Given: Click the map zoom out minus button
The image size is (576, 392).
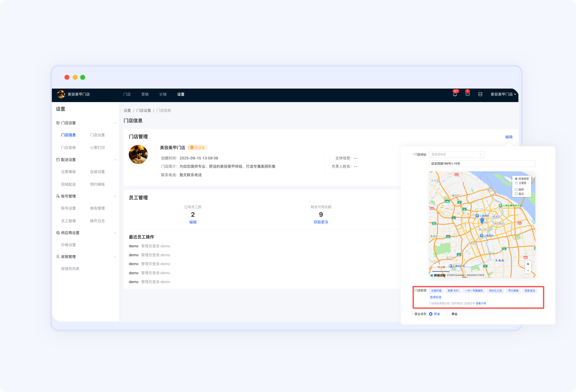Looking at the screenshot, I should pyautogui.click(x=528, y=270).
